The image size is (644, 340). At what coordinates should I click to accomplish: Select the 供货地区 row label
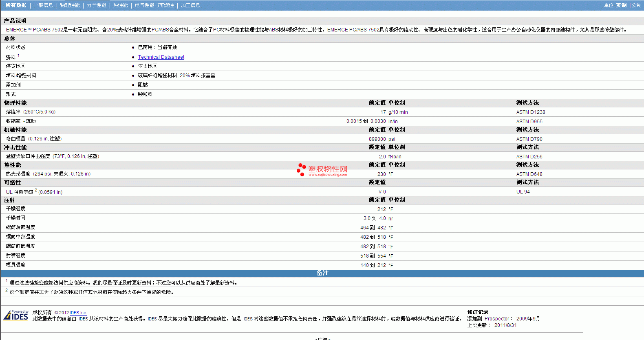[15, 66]
